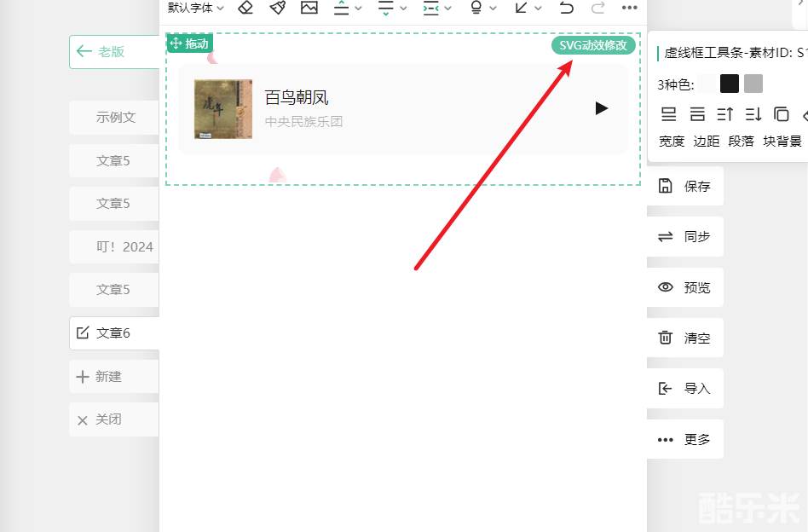Click the SVG动效修改 button
The height and width of the screenshot is (532, 808).
593,45
